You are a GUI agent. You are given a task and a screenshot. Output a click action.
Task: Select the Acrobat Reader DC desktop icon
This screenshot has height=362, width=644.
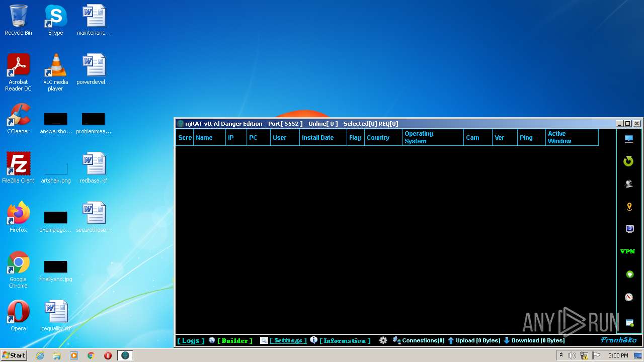click(x=18, y=73)
